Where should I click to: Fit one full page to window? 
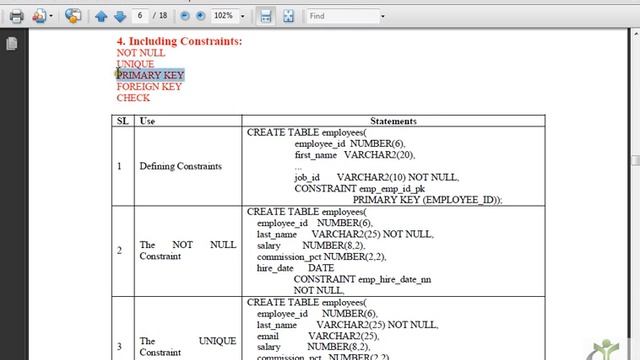(x=289, y=16)
